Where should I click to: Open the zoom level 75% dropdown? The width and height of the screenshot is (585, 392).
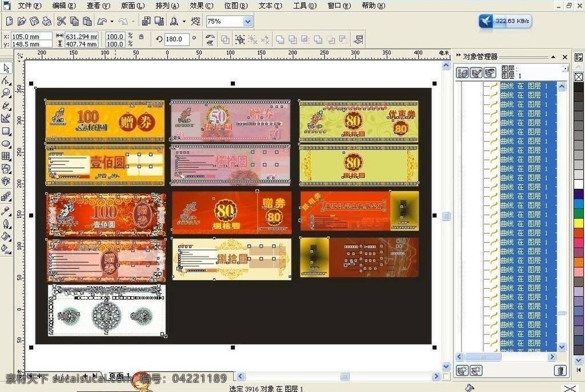(248, 22)
